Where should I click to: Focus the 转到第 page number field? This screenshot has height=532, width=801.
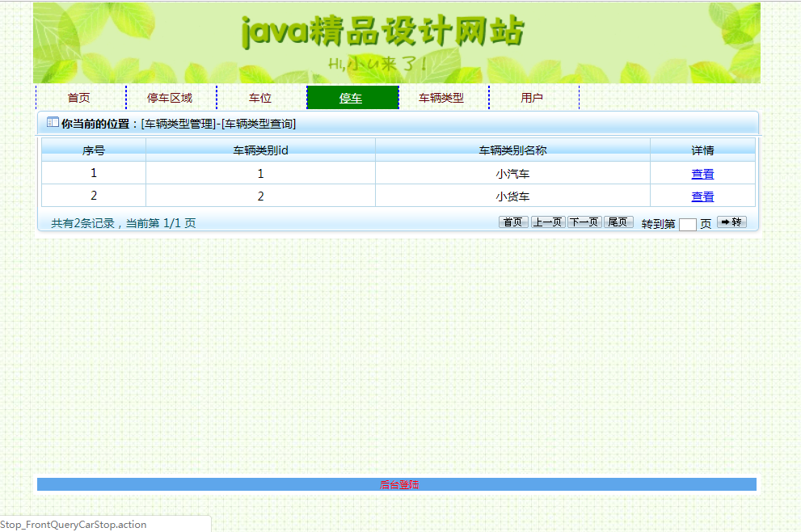pyautogui.click(x=688, y=224)
